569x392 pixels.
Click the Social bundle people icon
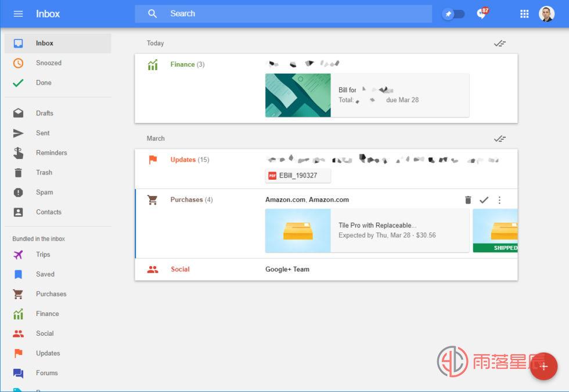click(153, 270)
